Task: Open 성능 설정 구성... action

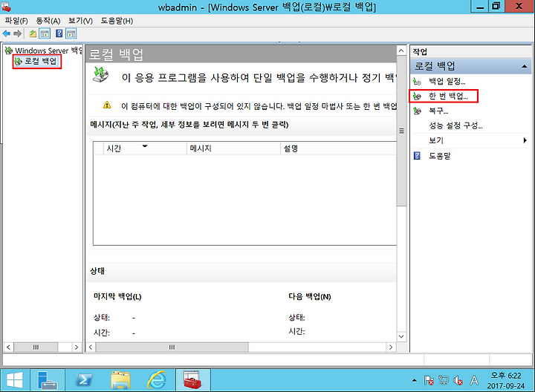Action: [x=455, y=125]
